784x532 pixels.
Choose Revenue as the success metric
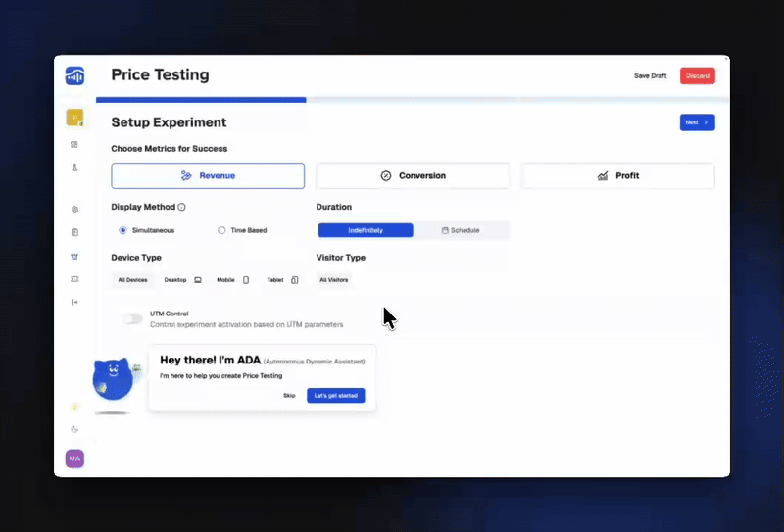(x=208, y=175)
